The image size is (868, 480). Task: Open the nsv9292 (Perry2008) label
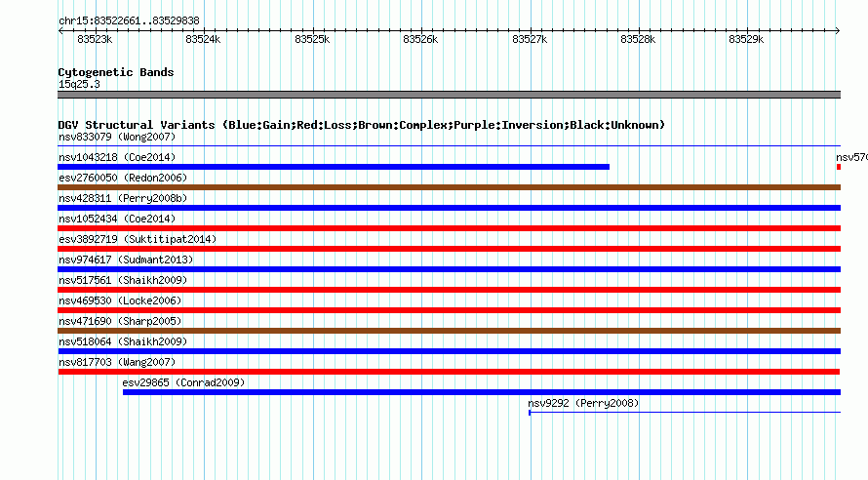click(583, 403)
